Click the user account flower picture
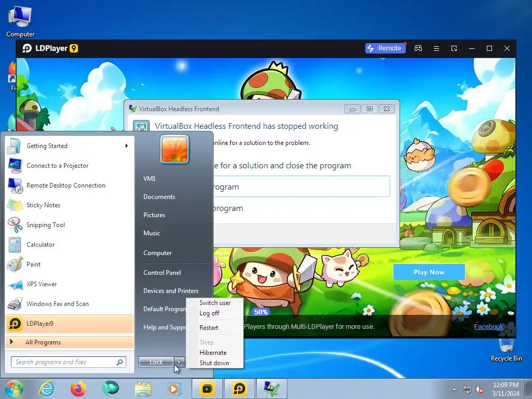Viewport: 532px width, 399px height. coord(175,149)
